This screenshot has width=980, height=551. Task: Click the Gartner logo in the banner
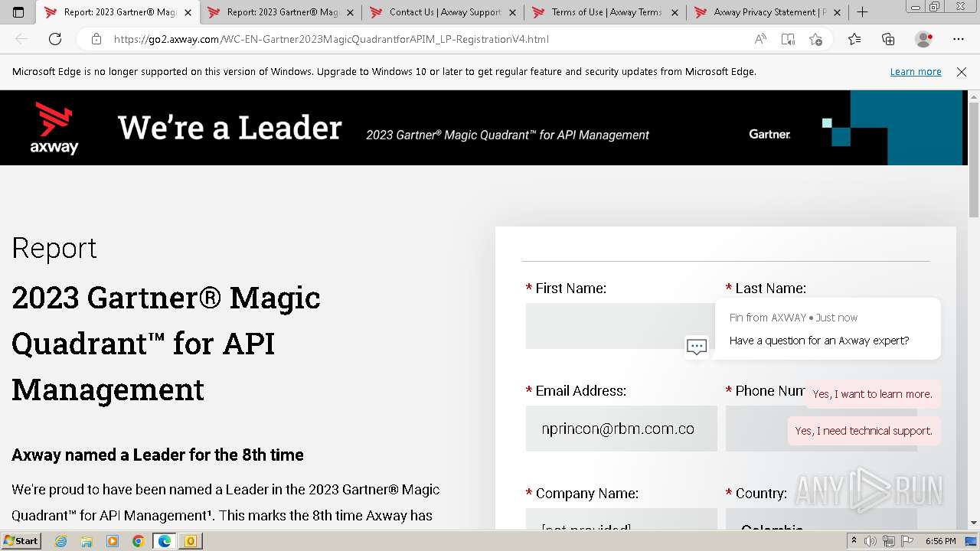pos(769,134)
